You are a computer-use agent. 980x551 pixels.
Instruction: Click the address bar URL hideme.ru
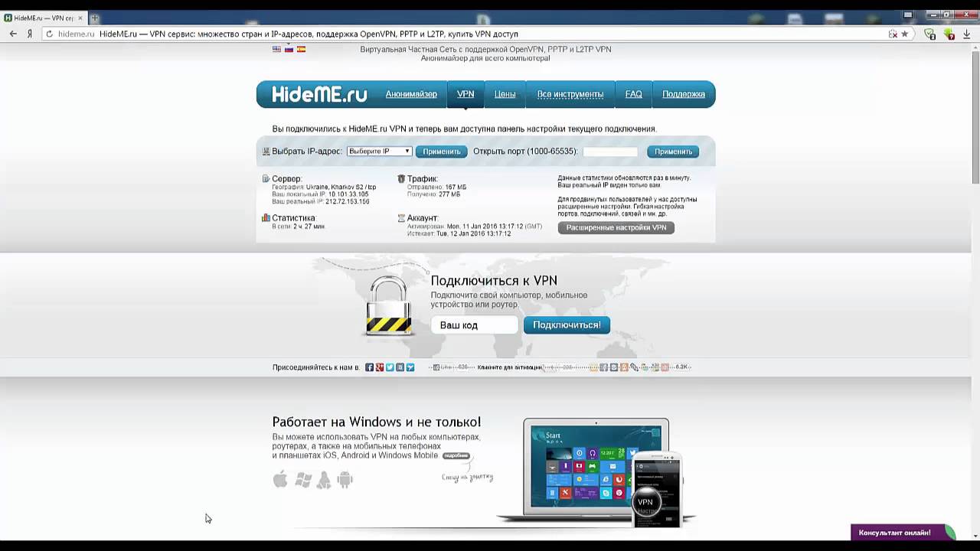[x=77, y=34]
